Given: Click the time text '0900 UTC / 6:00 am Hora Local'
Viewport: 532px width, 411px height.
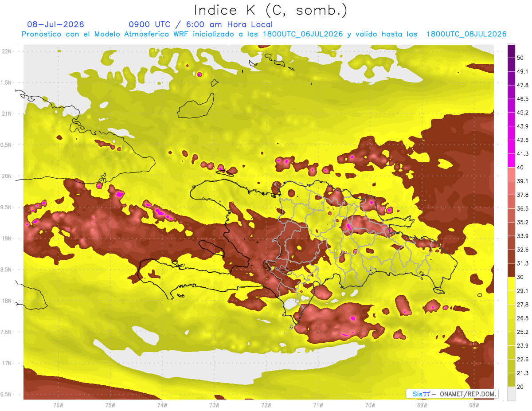Looking at the screenshot, I should tap(200, 24).
